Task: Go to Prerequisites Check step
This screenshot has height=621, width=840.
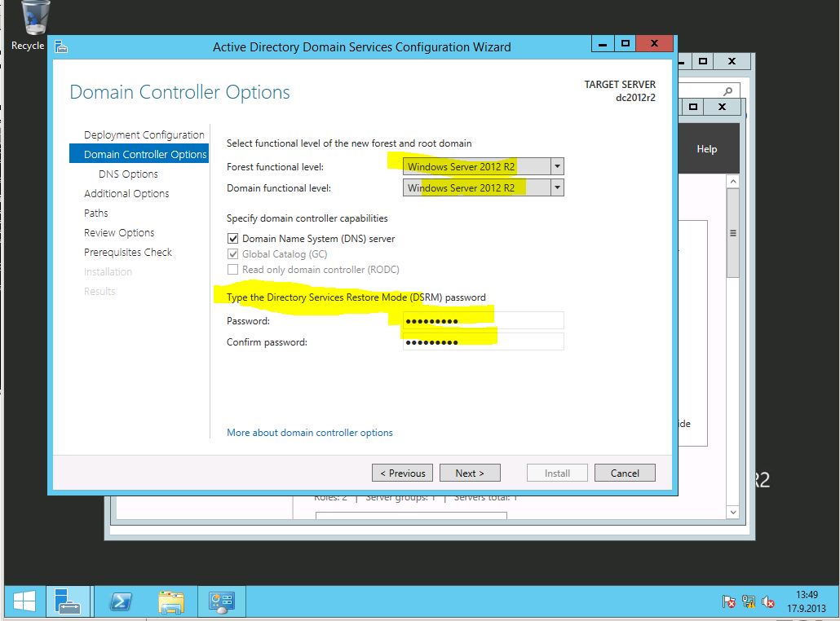Action: click(127, 252)
